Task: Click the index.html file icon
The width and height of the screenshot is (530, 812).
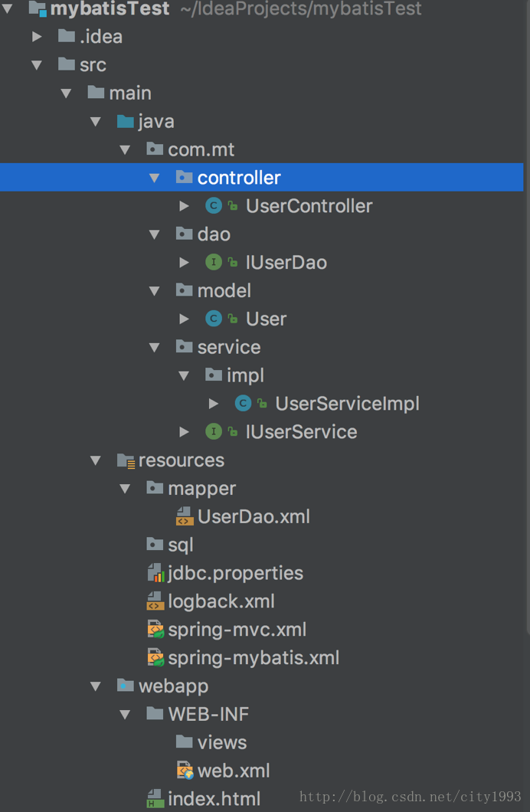Action: 155,798
